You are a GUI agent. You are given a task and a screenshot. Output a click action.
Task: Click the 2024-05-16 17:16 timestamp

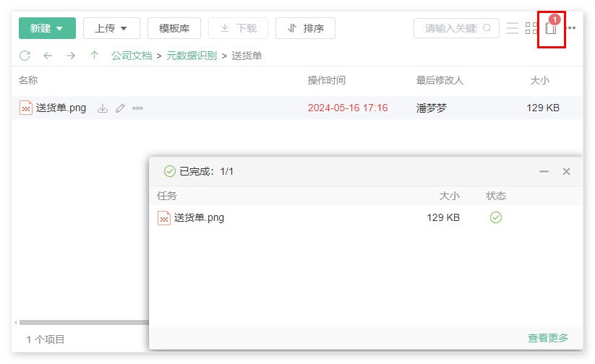348,108
